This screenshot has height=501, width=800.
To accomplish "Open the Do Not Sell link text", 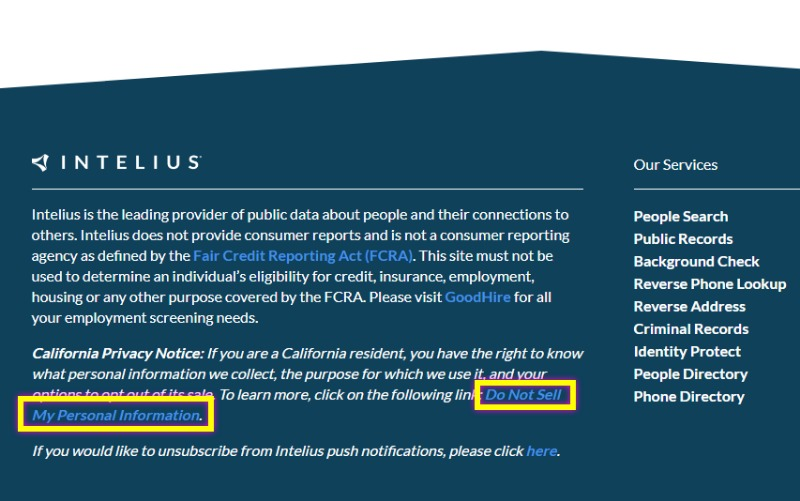I will click(x=523, y=395).
